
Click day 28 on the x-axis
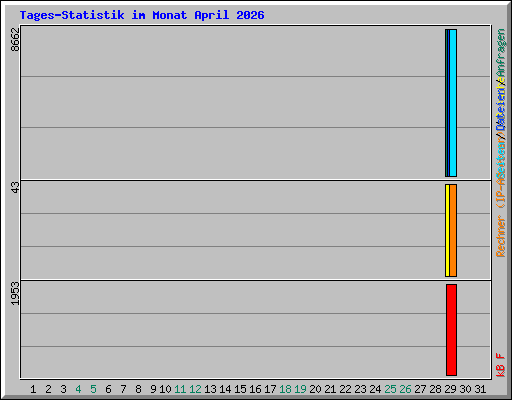(435, 389)
